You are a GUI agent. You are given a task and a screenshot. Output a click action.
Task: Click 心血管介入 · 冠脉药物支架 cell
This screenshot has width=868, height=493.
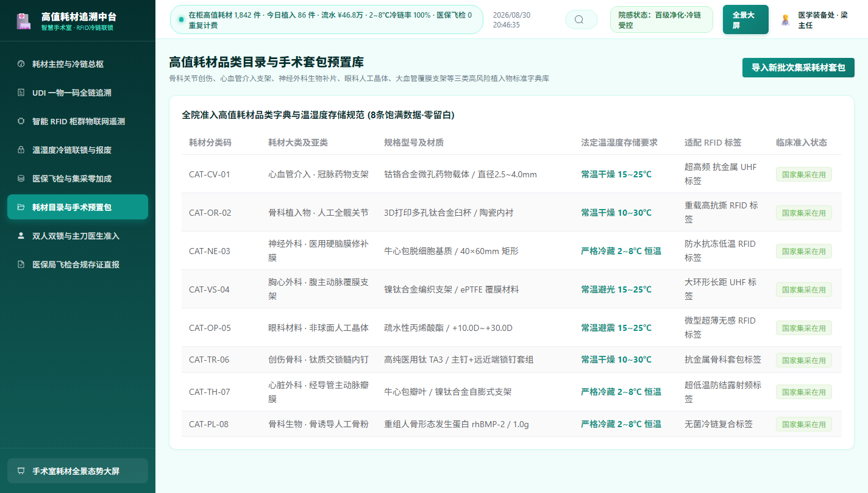318,174
